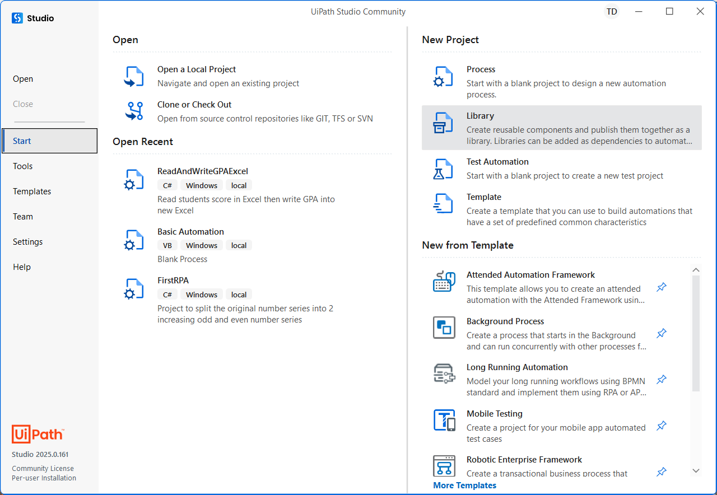Viewport: 717px width, 495px height.
Task: Create a new Test Automation project
Action: click(x=498, y=162)
